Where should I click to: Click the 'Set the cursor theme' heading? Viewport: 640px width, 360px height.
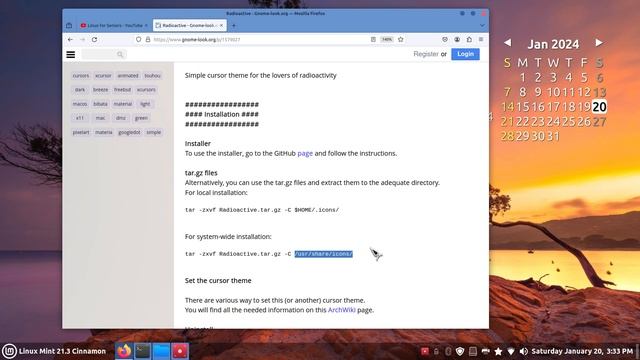coord(218,281)
